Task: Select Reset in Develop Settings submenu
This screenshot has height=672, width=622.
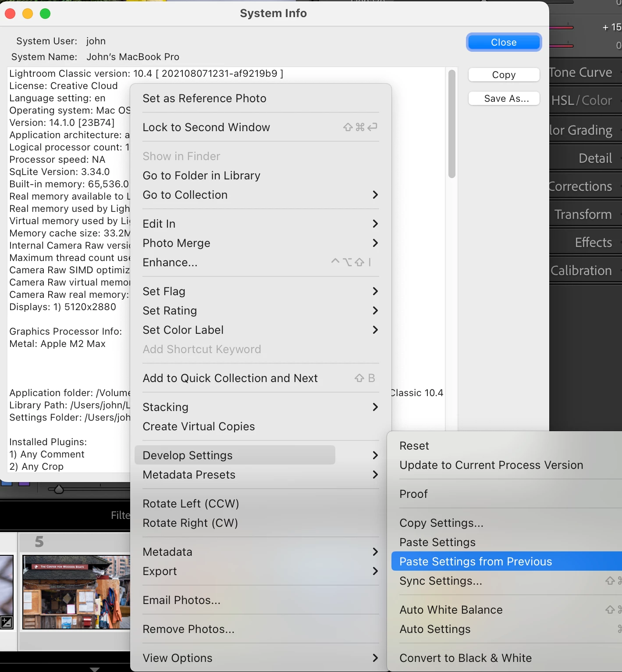Action: (506, 446)
